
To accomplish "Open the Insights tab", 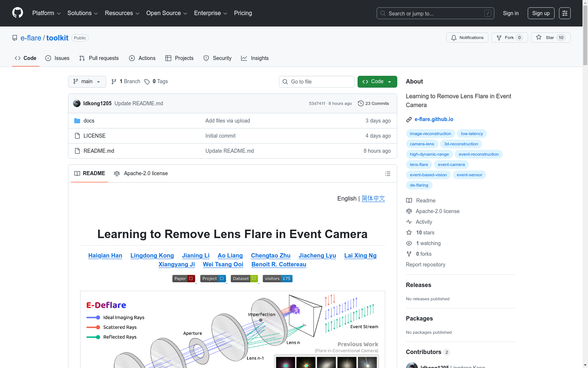I will 255,58.
